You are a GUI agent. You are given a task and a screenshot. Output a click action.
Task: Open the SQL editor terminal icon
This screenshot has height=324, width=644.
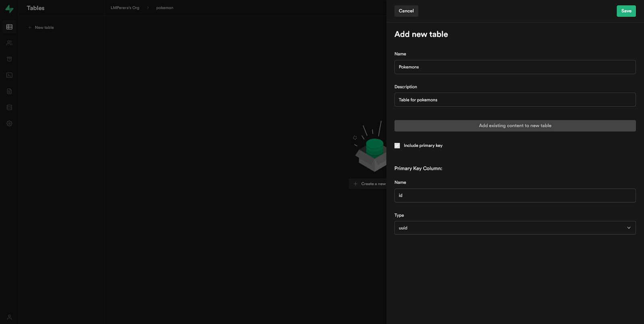pos(9,75)
